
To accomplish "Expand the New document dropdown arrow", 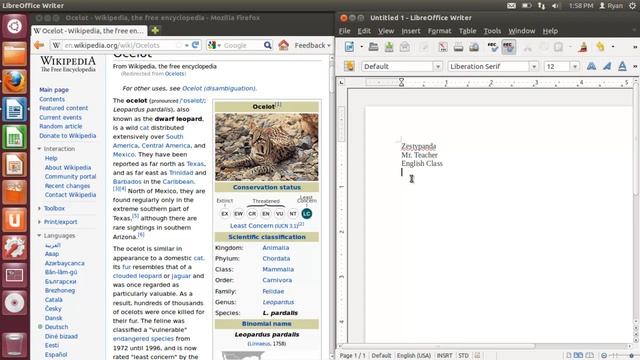I will (x=361, y=47).
